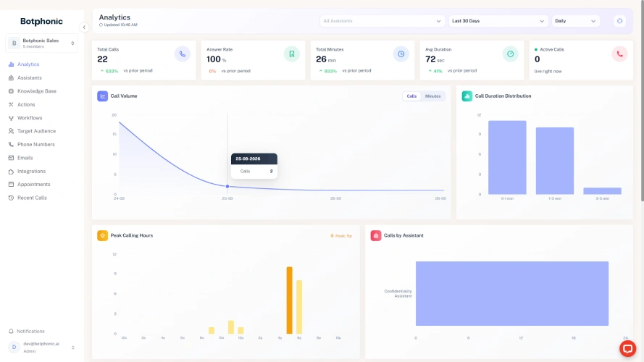Collapse the sidebar with the chevron button
Screen dimensions: 644x362
[84, 28]
